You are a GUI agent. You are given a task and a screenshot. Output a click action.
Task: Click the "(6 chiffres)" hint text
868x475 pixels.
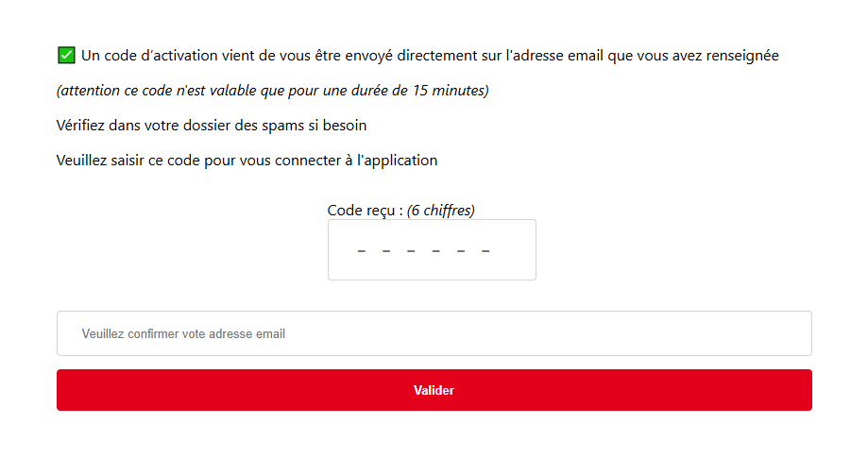point(441,210)
